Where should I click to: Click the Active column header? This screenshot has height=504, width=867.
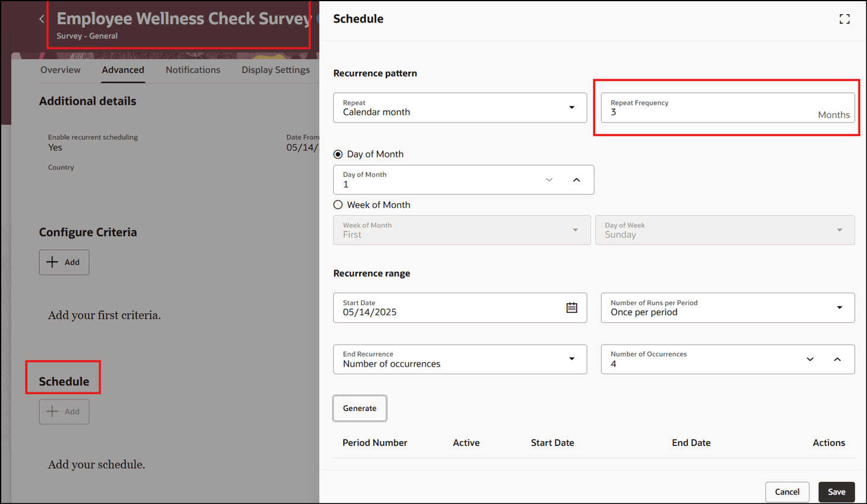tap(466, 442)
